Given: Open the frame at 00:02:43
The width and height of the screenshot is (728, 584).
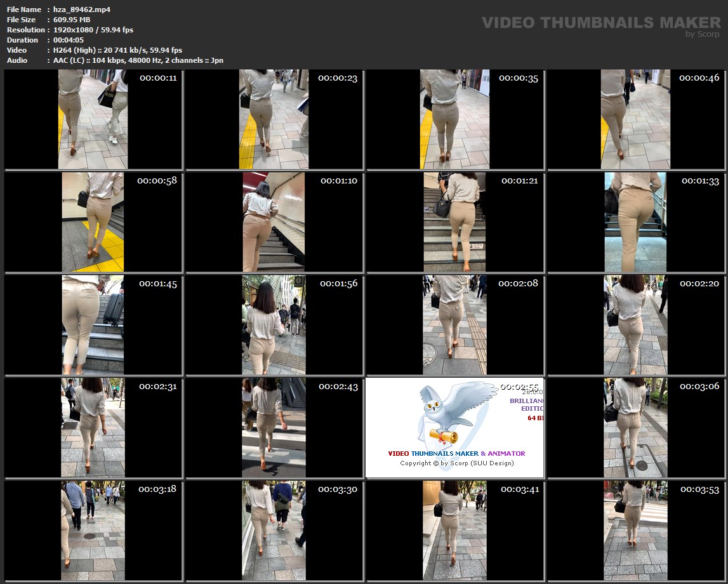Looking at the screenshot, I should [274, 428].
